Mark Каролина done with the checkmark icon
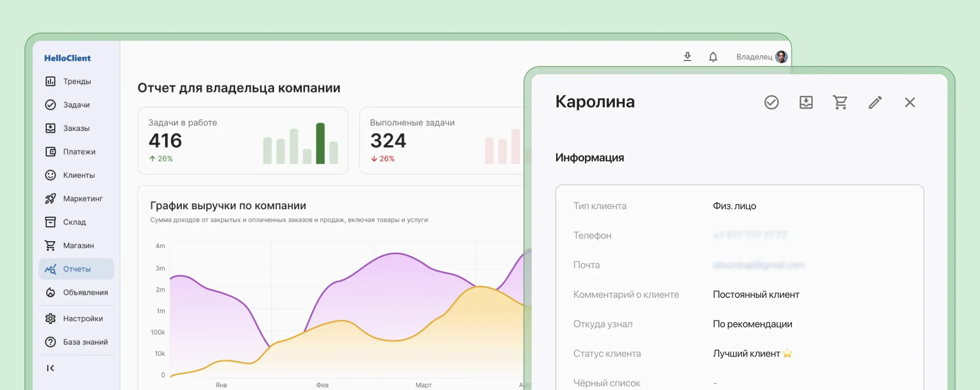This screenshot has width=980, height=390. tap(772, 103)
